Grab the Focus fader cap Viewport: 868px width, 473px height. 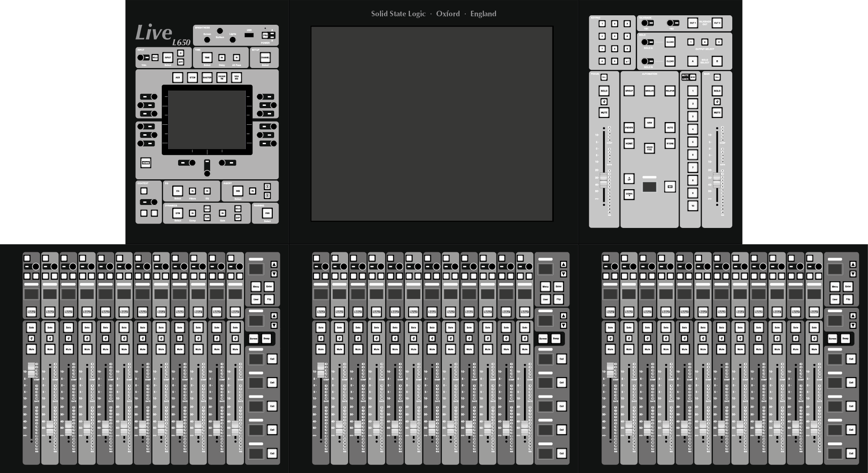point(604,181)
